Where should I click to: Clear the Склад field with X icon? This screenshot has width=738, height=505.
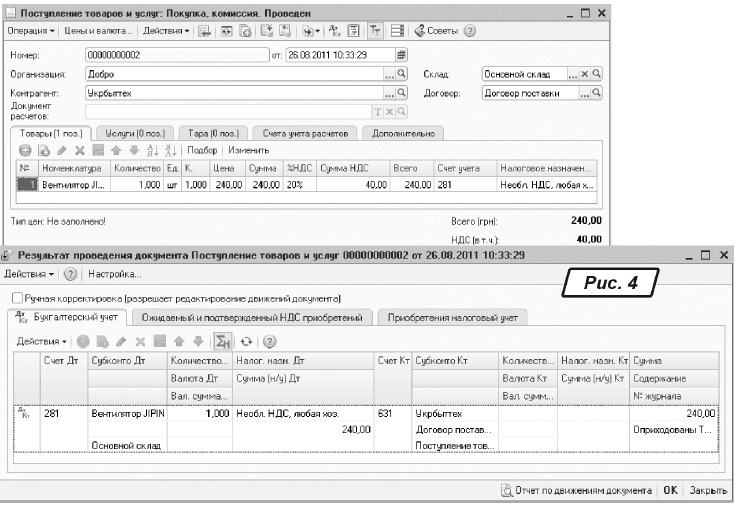pyautogui.click(x=586, y=74)
